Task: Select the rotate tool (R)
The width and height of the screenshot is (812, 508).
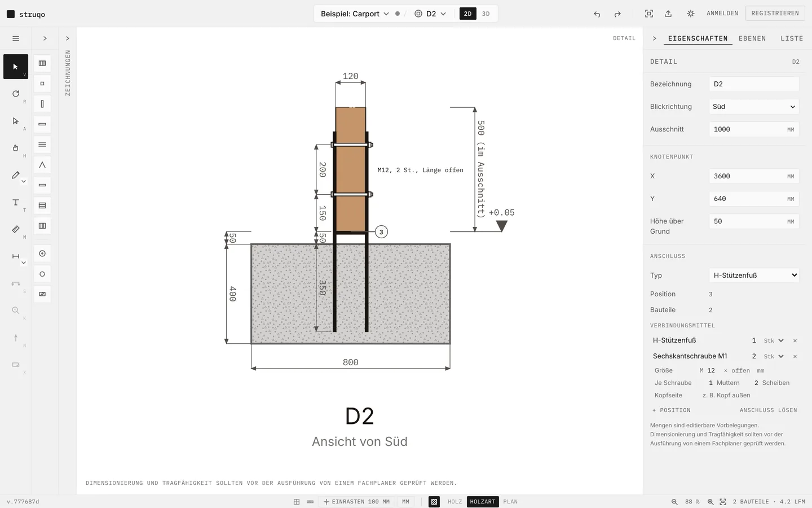Action: click(x=16, y=94)
